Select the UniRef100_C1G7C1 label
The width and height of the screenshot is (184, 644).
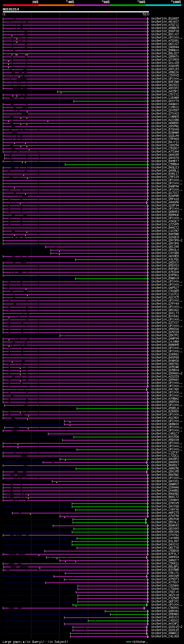pyautogui.click(x=165, y=294)
